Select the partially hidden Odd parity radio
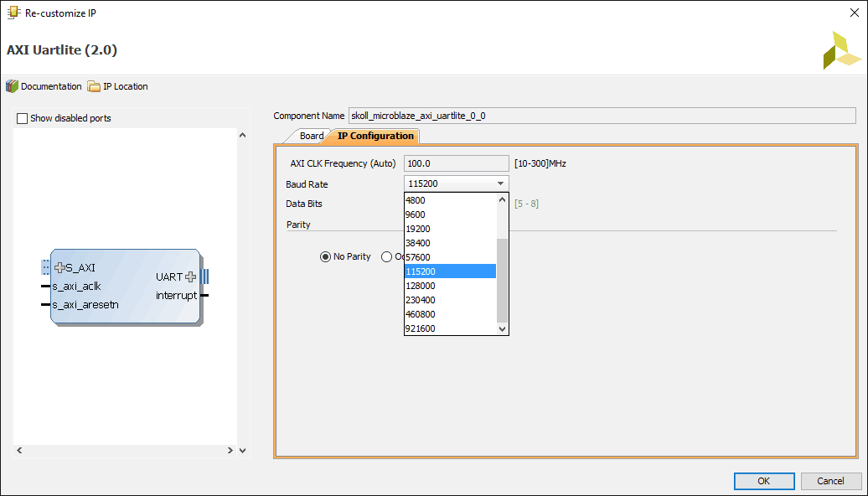This screenshot has width=868, height=496. (x=386, y=256)
